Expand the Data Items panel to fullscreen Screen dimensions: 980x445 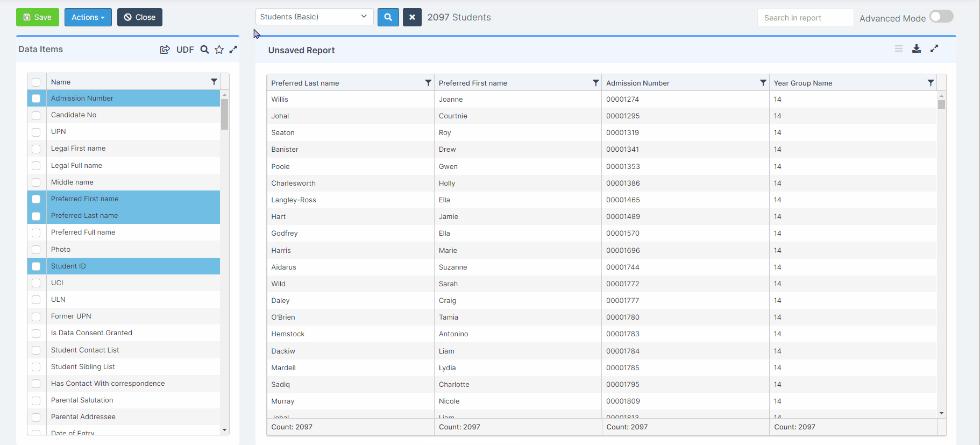click(x=233, y=50)
